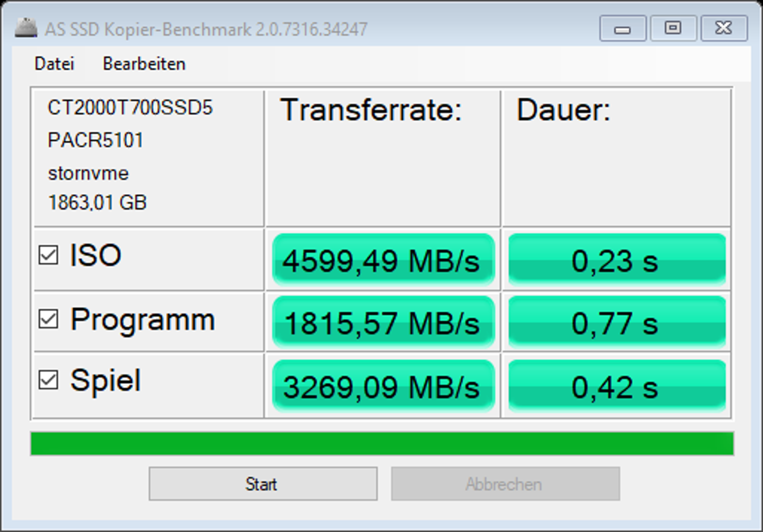
Task: Click the Spiel duration 0,42 s field
Action: click(617, 386)
